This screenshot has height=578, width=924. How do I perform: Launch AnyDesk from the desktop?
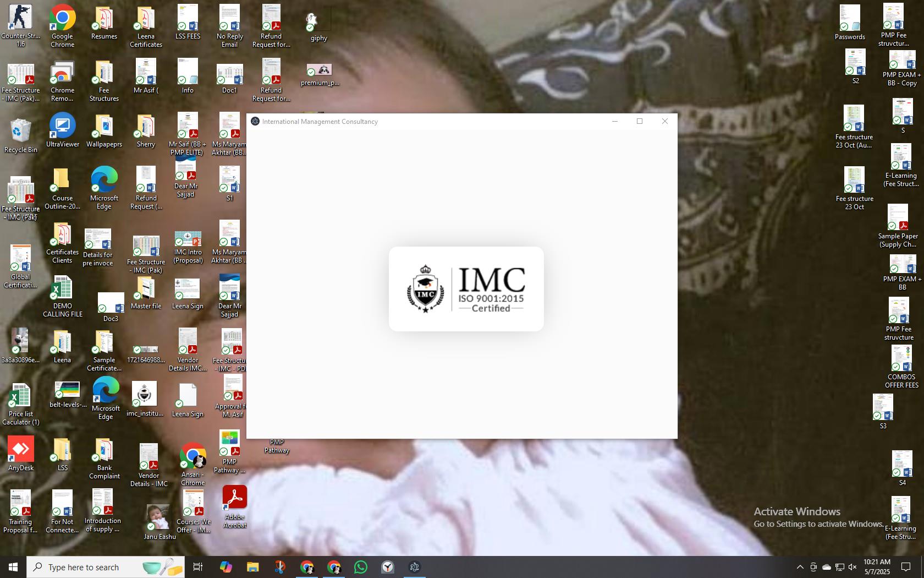20,454
